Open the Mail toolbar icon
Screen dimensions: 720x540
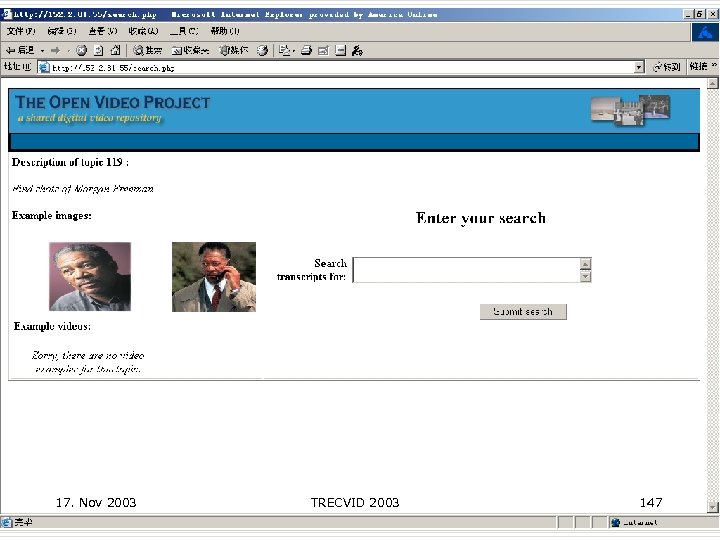pos(286,51)
